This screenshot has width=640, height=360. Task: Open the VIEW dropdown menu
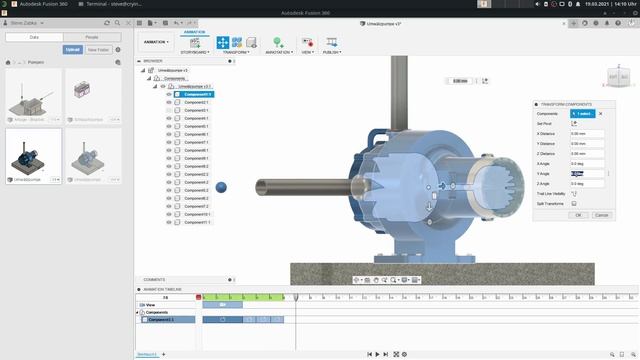click(x=308, y=52)
